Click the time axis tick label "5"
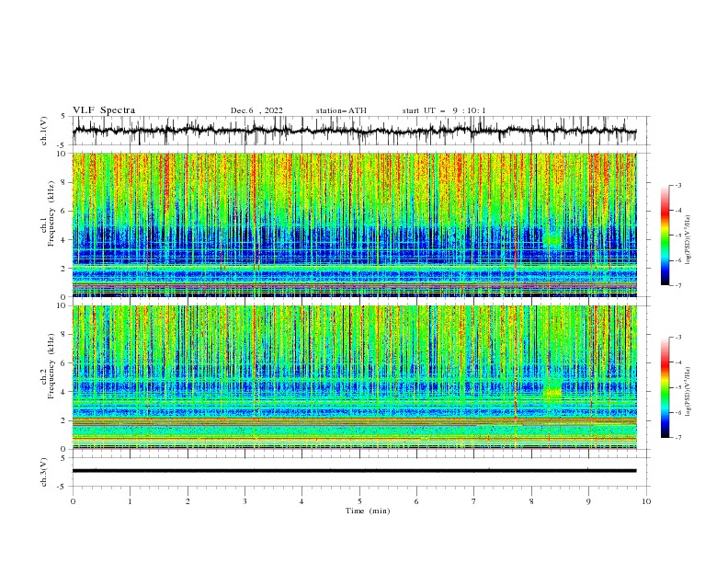 [359, 501]
